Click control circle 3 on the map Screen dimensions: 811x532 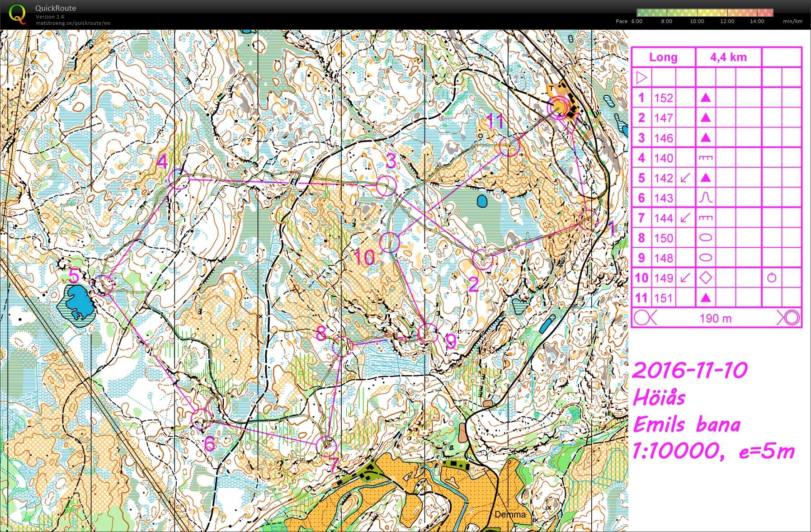386,185
